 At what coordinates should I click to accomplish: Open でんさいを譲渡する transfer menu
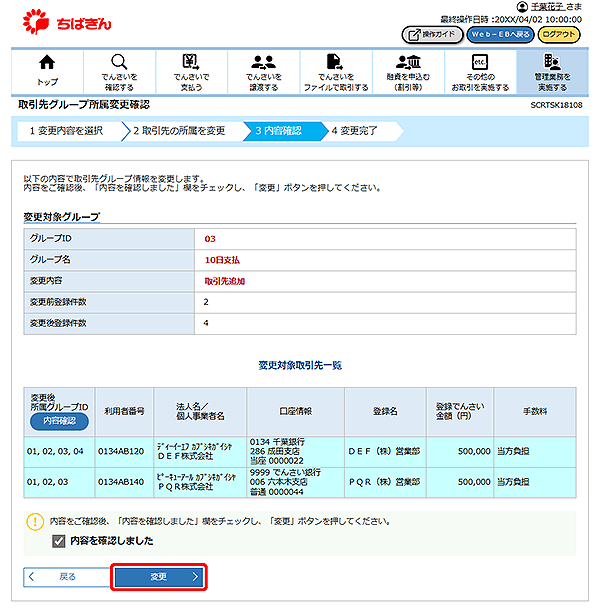click(264, 69)
